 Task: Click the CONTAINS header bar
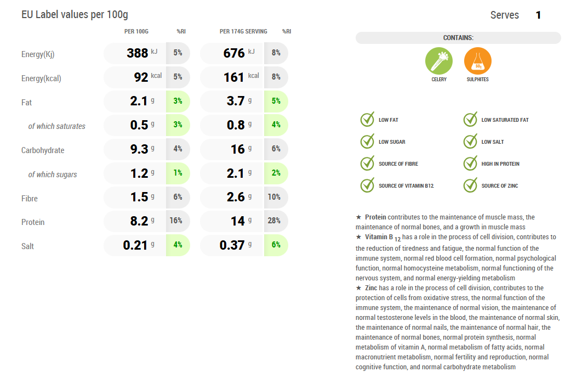[458, 38]
